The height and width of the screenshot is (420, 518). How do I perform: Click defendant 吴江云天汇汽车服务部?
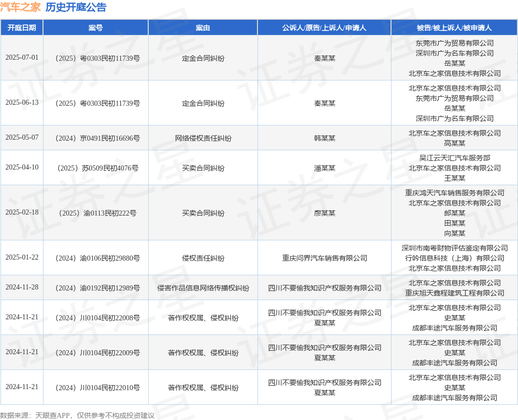tap(455, 158)
